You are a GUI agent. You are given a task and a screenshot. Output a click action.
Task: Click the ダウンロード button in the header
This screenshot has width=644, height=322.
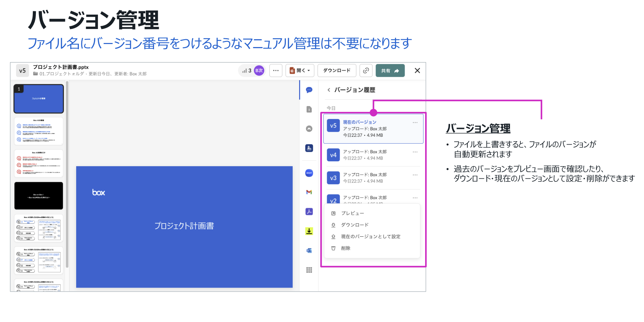point(337,71)
